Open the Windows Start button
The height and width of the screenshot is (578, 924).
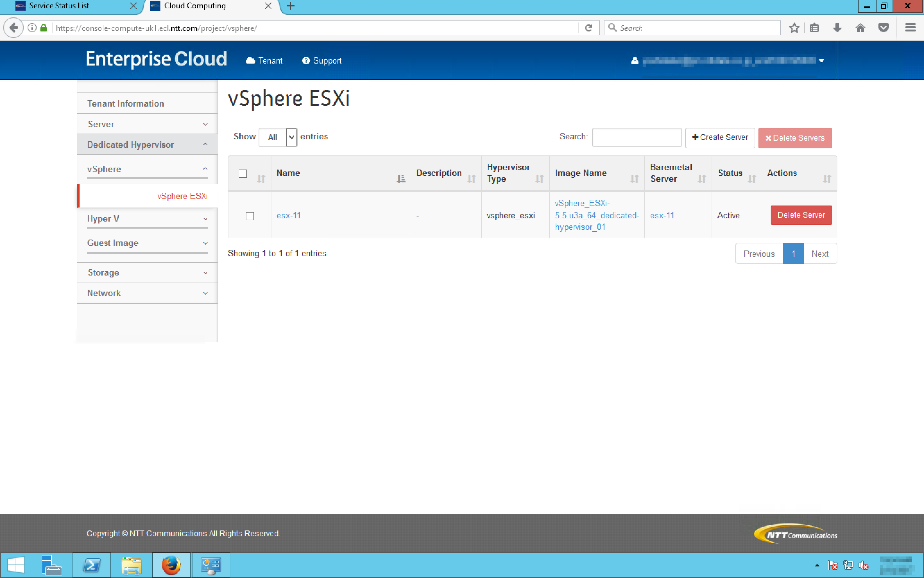pos(16,565)
